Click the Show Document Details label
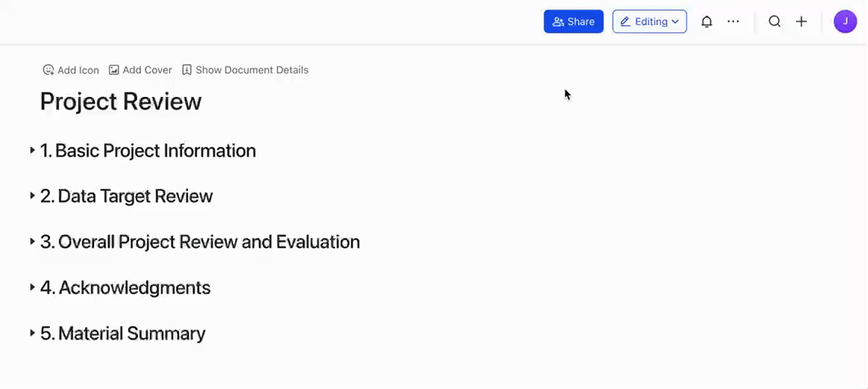The width and height of the screenshot is (868, 389). click(252, 70)
